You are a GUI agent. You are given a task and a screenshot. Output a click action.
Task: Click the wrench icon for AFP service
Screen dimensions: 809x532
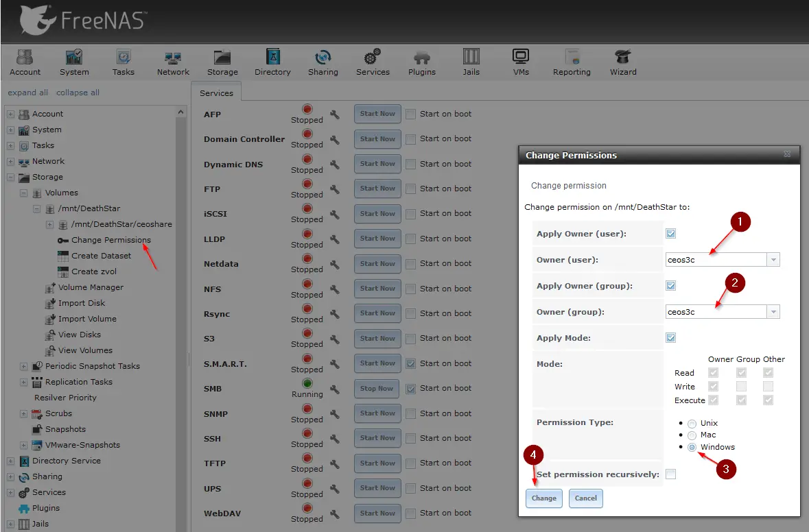point(335,114)
